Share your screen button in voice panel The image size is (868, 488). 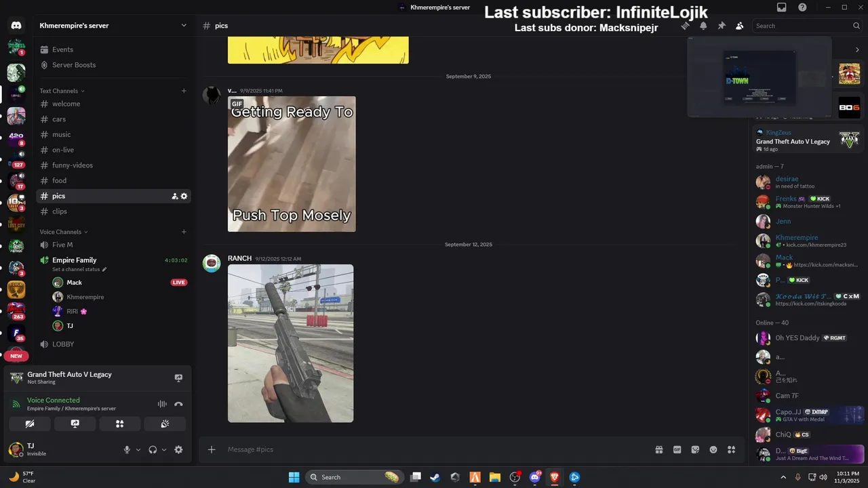(75, 424)
